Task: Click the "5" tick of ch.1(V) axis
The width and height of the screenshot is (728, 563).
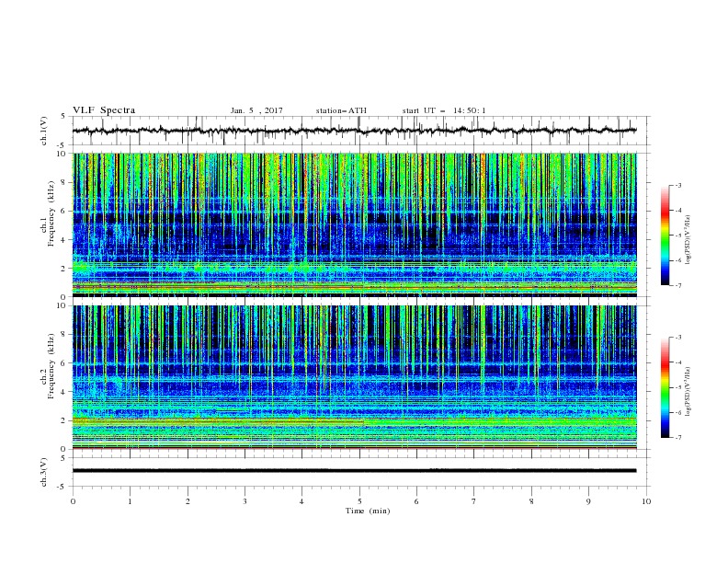Action: [63, 116]
